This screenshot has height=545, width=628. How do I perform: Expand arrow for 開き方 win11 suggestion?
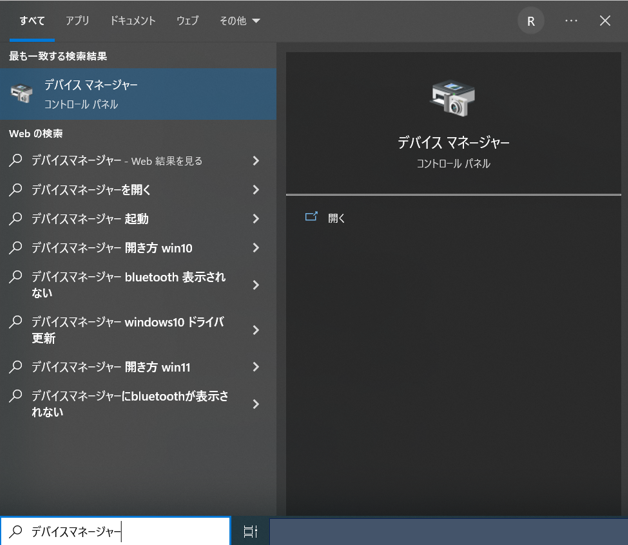(256, 367)
